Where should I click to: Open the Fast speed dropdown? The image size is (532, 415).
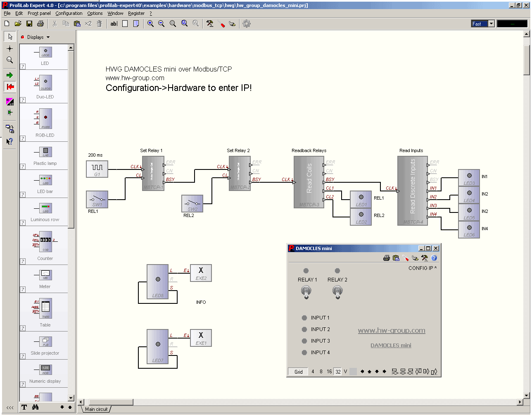coord(491,24)
